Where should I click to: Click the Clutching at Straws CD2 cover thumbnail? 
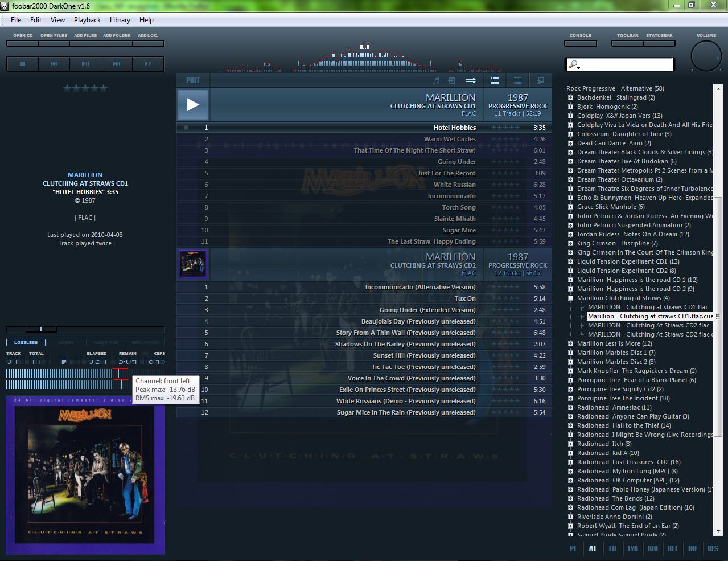193,264
